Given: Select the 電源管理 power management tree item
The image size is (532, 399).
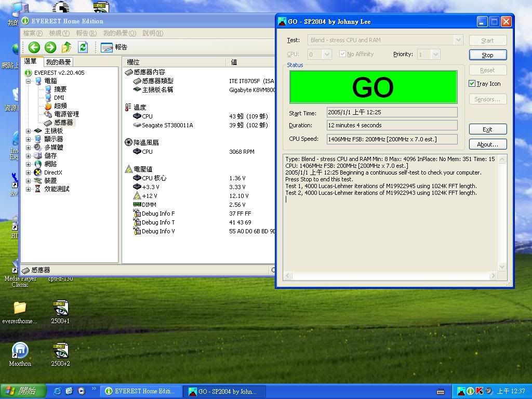Looking at the screenshot, I should (x=66, y=114).
